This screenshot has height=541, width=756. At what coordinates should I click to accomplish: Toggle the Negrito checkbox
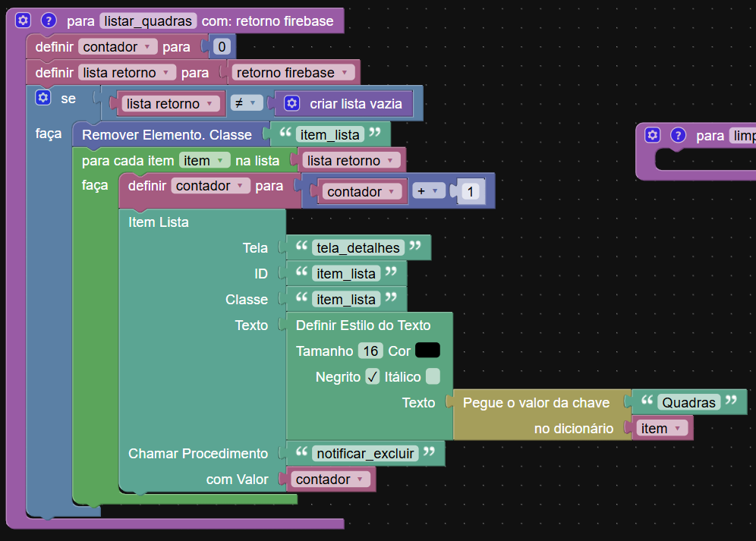(x=372, y=376)
